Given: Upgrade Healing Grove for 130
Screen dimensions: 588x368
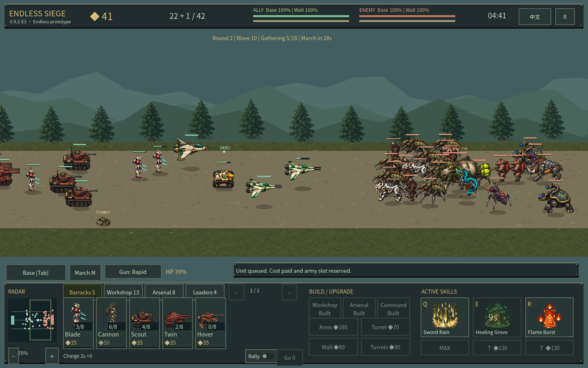Looking at the screenshot, I should pos(497,348).
